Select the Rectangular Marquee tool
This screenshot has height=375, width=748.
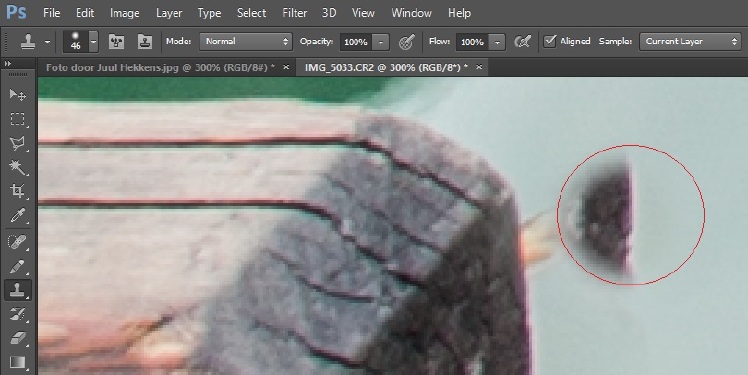(18, 119)
